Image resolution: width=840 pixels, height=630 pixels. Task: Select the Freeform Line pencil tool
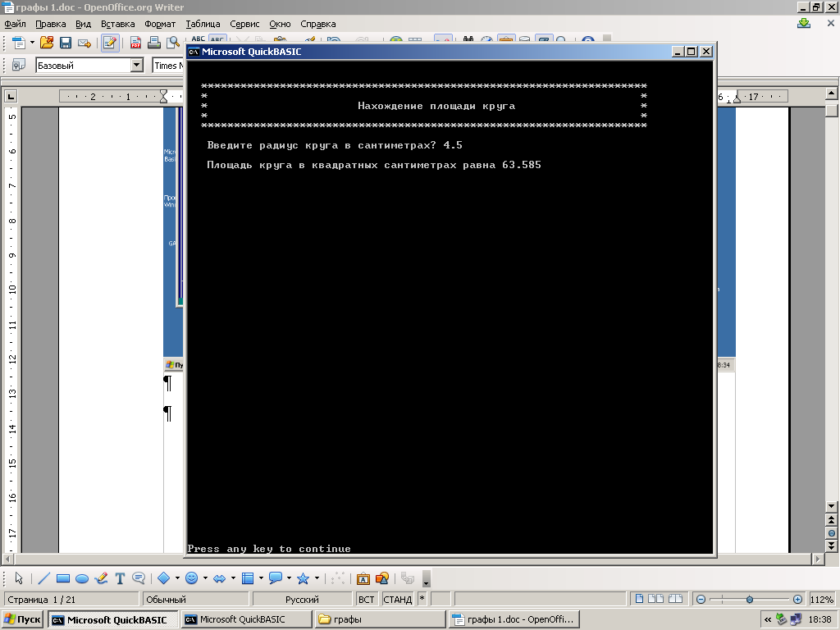[101, 578]
